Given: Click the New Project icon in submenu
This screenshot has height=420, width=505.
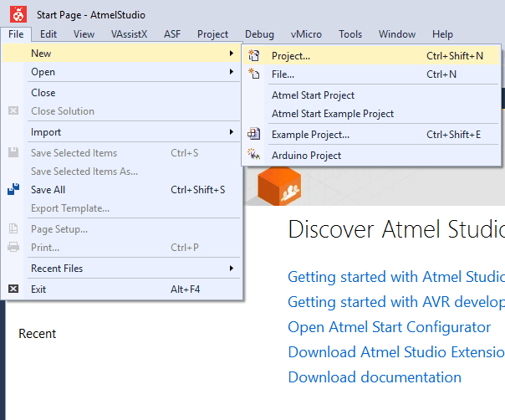Looking at the screenshot, I should pos(254,55).
